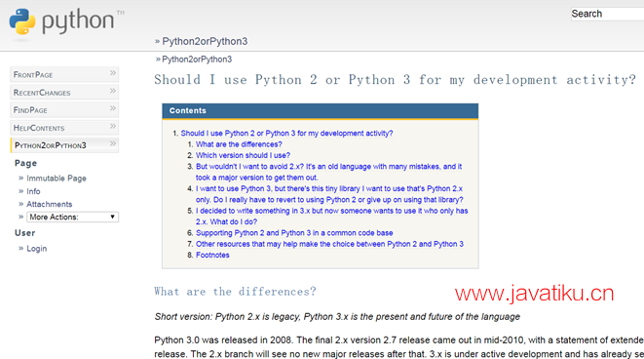Screen dimensions: 644x359
Task: Expand the More Actions dropdown
Action: point(73,217)
